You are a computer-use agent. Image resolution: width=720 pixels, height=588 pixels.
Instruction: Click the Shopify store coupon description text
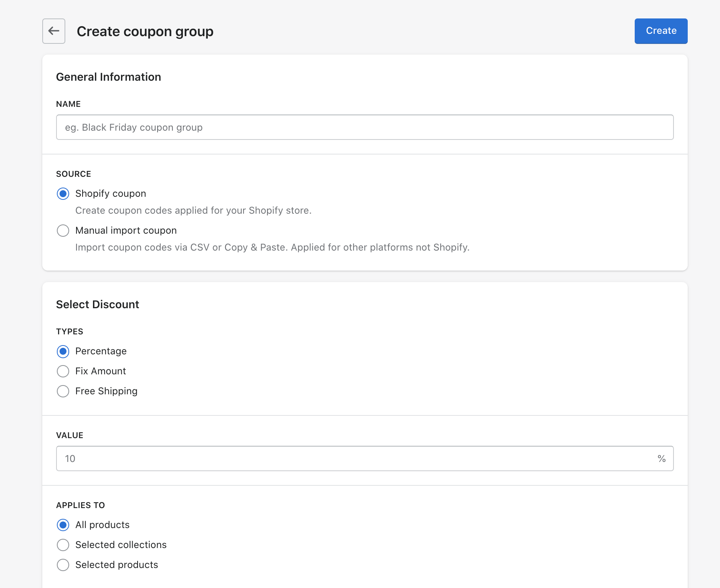193,211
